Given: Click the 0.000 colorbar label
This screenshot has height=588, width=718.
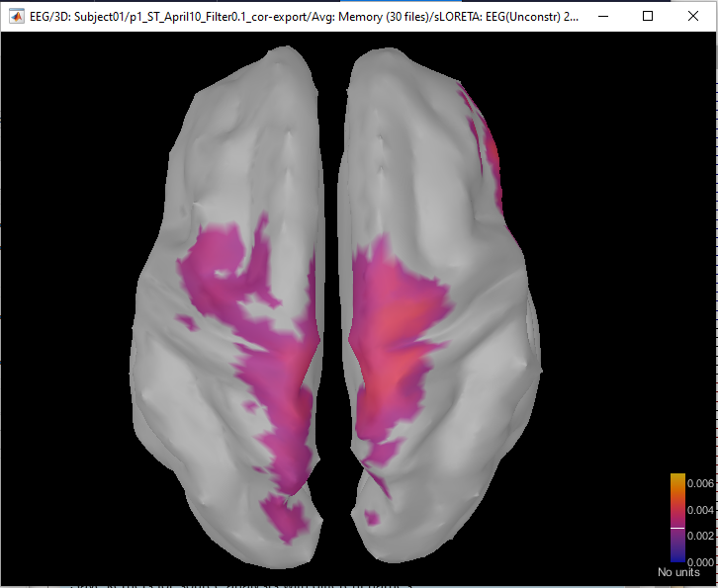Looking at the screenshot, I should tap(700, 562).
